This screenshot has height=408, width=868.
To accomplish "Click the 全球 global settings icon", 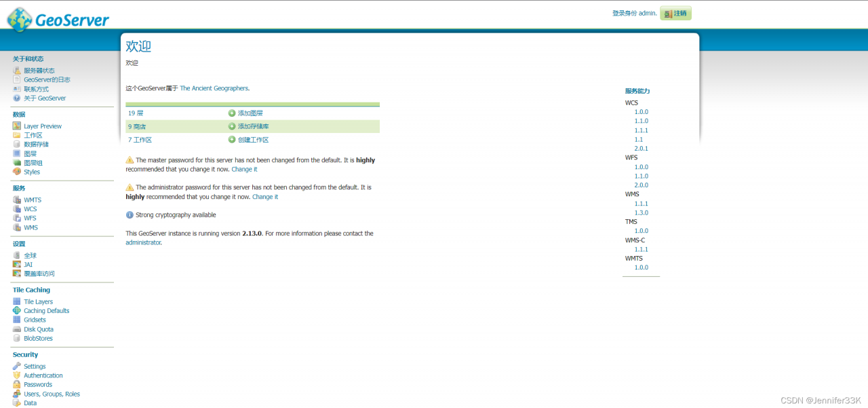I will coord(17,255).
